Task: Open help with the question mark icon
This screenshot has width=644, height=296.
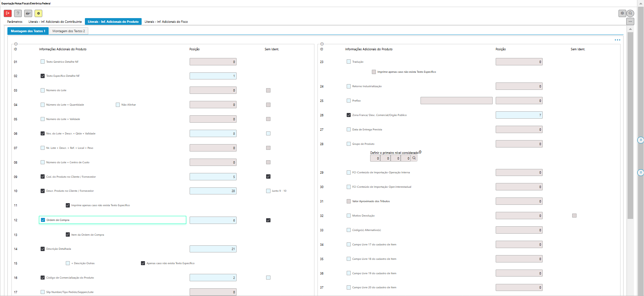Action: (18, 13)
